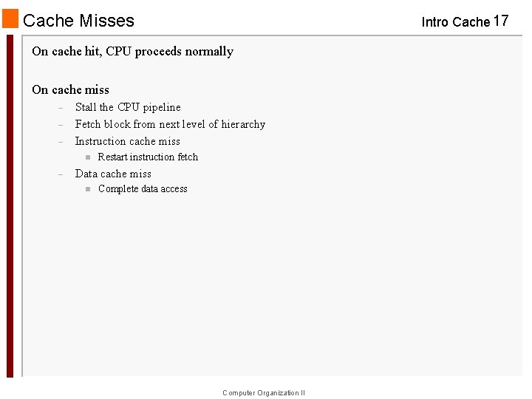Click the square bullet before Complete data access
This screenshot has width=532, height=399.
87,188
